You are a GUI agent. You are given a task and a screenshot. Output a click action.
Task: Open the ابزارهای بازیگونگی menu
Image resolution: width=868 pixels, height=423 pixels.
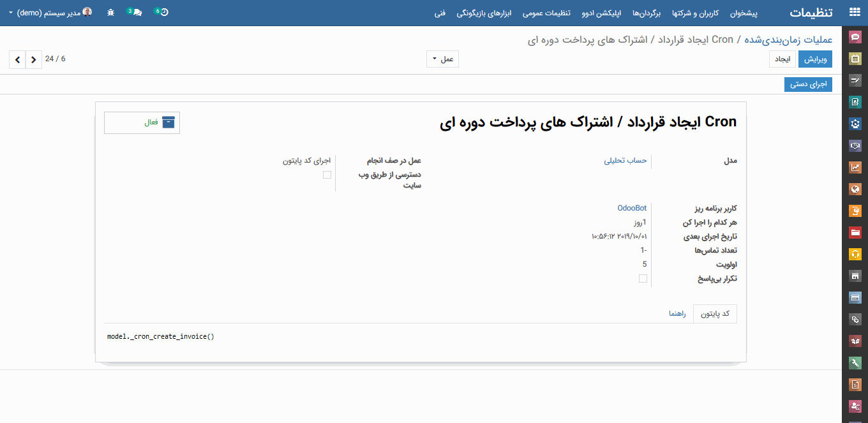pos(484,12)
